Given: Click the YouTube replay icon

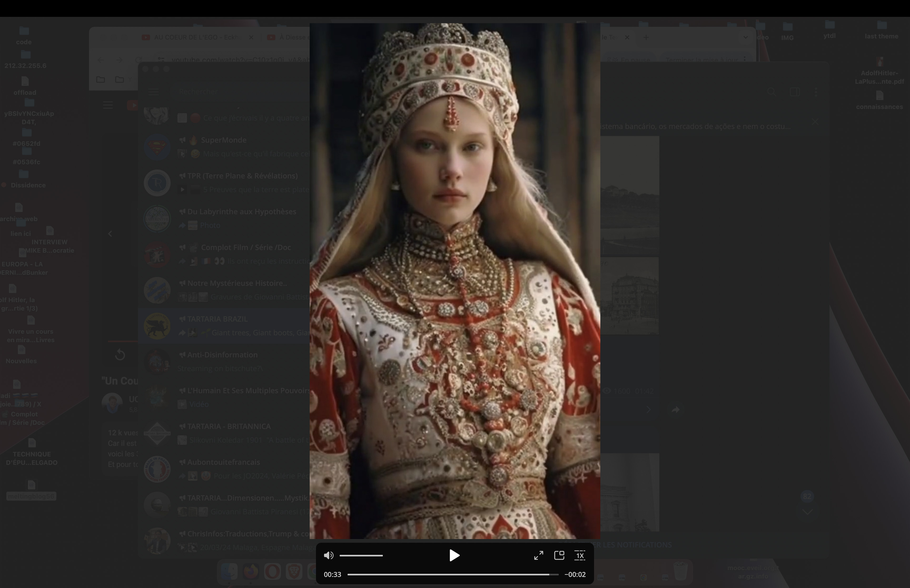Looking at the screenshot, I should [120, 355].
